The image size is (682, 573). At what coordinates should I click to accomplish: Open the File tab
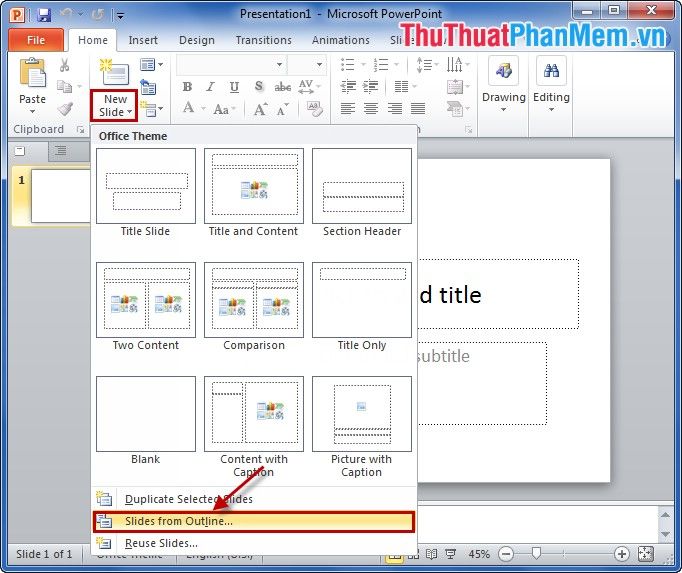36,40
